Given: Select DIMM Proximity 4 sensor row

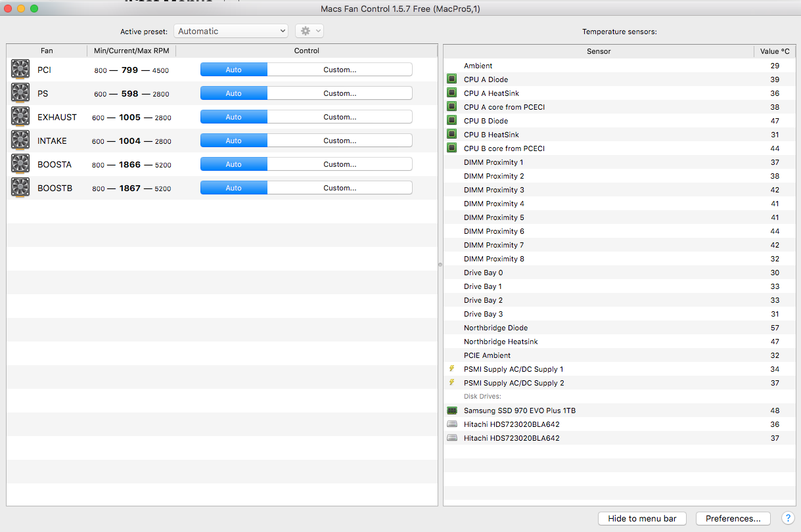Looking at the screenshot, I should coord(620,204).
